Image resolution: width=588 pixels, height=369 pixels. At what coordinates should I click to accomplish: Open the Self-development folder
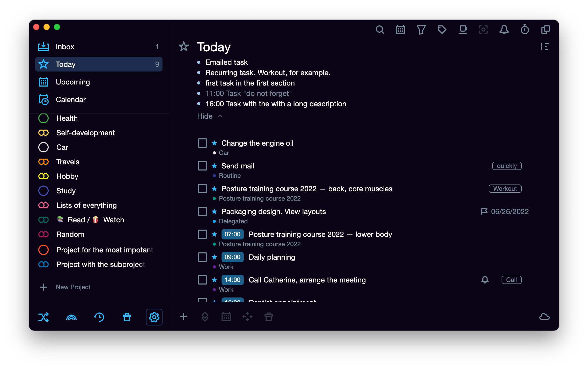(x=99, y=133)
